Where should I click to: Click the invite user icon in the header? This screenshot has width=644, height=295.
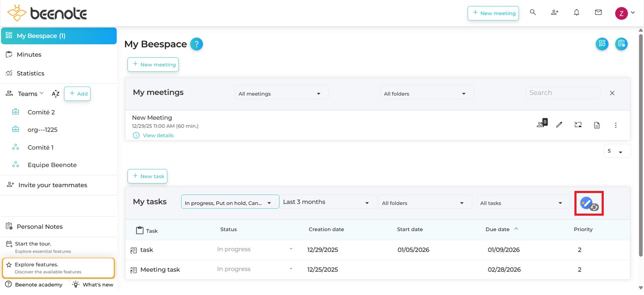(x=555, y=13)
